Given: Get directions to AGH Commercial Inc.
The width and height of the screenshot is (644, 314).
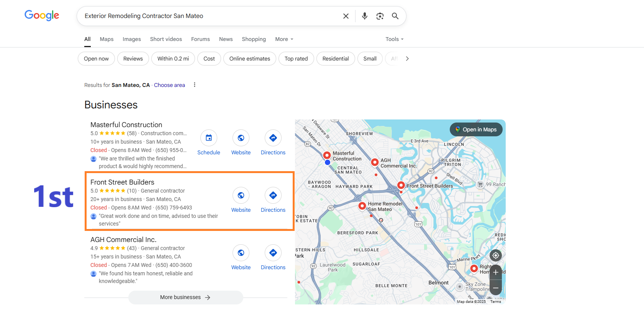Looking at the screenshot, I should (273, 253).
